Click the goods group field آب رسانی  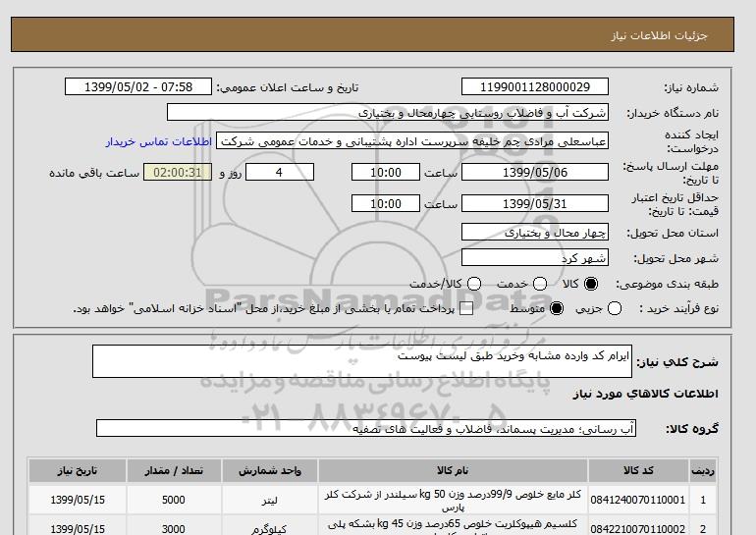click(x=366, y=428)
